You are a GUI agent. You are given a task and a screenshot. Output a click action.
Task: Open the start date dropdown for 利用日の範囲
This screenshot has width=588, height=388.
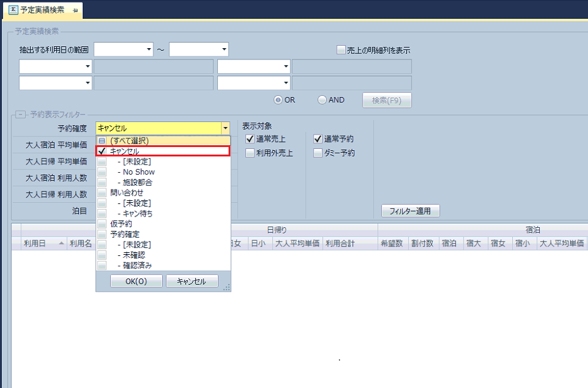(148, 49)
